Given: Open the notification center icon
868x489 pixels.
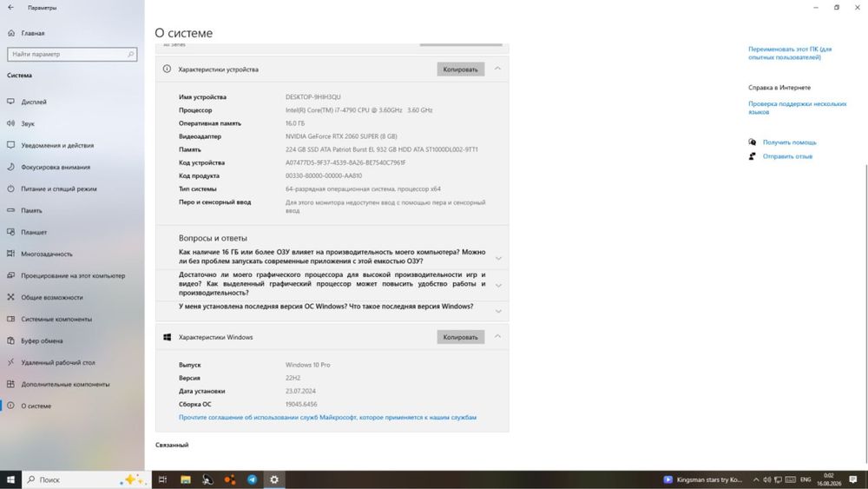Looking at the screenshot, I should (853, 479).
